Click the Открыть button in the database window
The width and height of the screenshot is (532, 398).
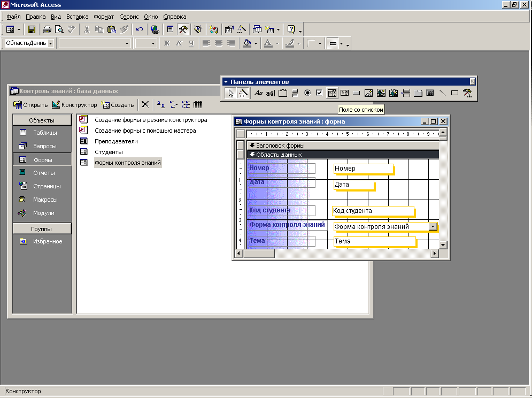(30, 105)
